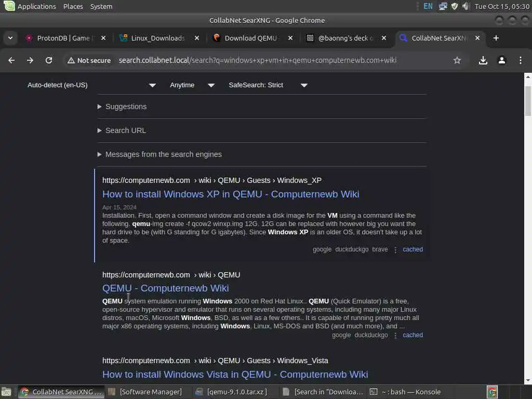Viewport: 532px width, 399px height.
Task: Open cached link for QEMU wiki result
Action: click(x=413, y=335)
